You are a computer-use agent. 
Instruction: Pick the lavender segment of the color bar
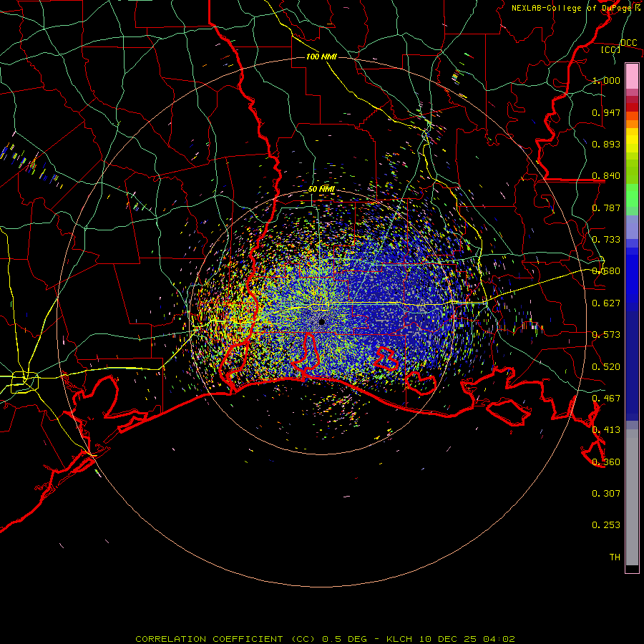coord(632,227)
